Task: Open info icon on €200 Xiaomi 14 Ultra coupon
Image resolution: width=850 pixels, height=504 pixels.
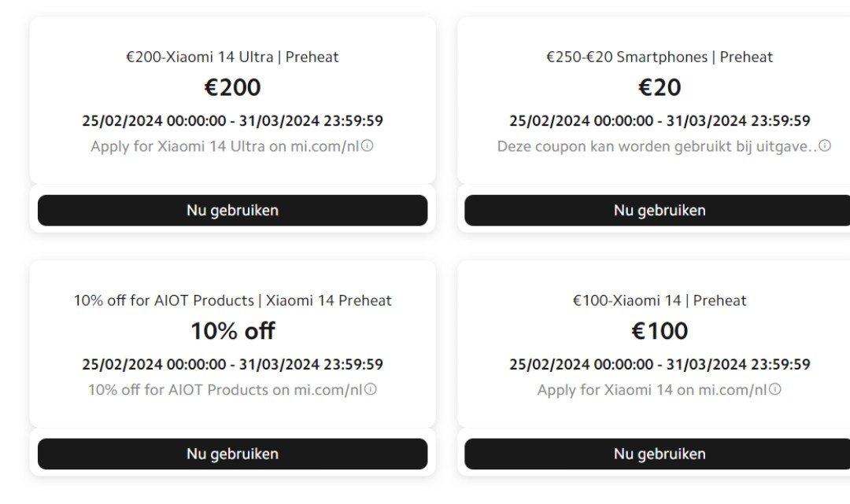Action: pyautogui.click(x=368, y=145)
